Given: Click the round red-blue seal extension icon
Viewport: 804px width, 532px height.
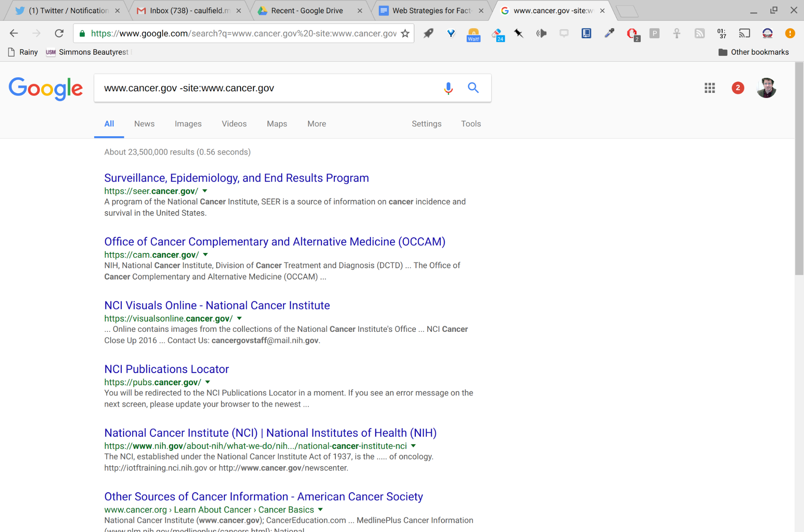Looking at the screenshot, I should coord(767,33).
